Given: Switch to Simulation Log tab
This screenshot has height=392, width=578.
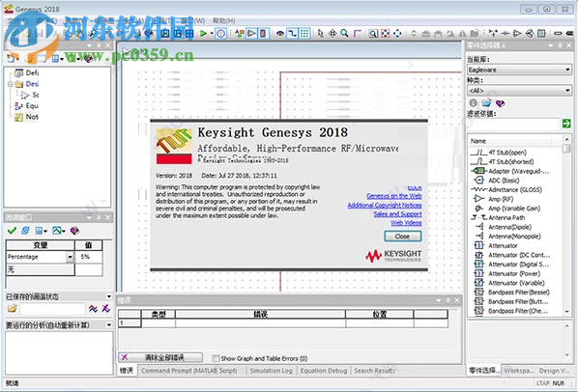Looking at the screenshot, I should point(271,371).
